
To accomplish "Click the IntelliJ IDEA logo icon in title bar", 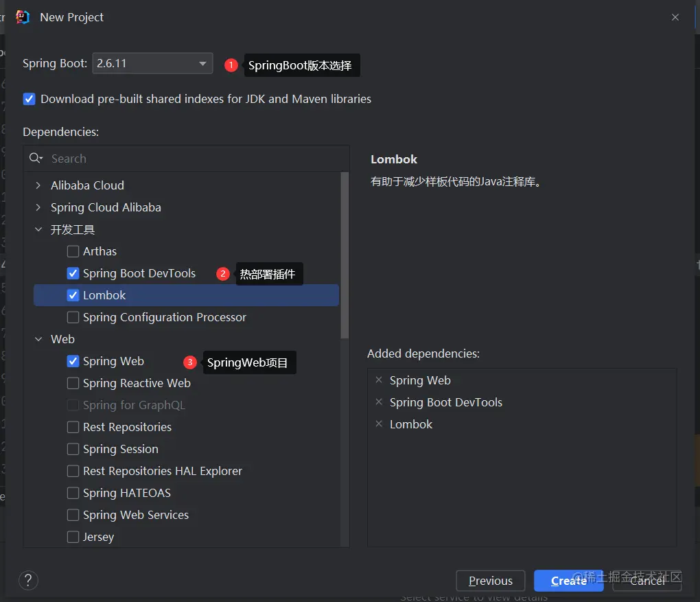I will [x=23, y=17].
